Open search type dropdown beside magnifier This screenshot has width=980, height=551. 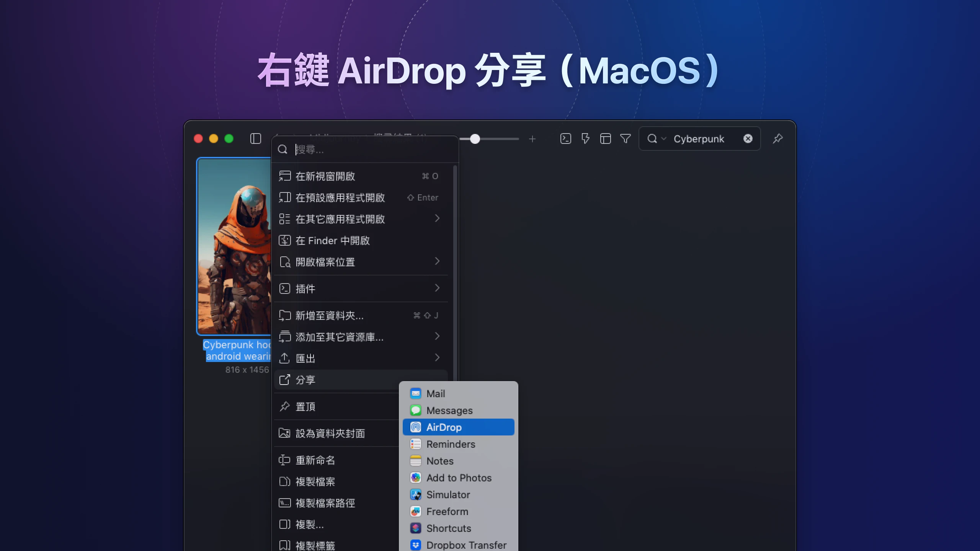[x=664, y=139]
